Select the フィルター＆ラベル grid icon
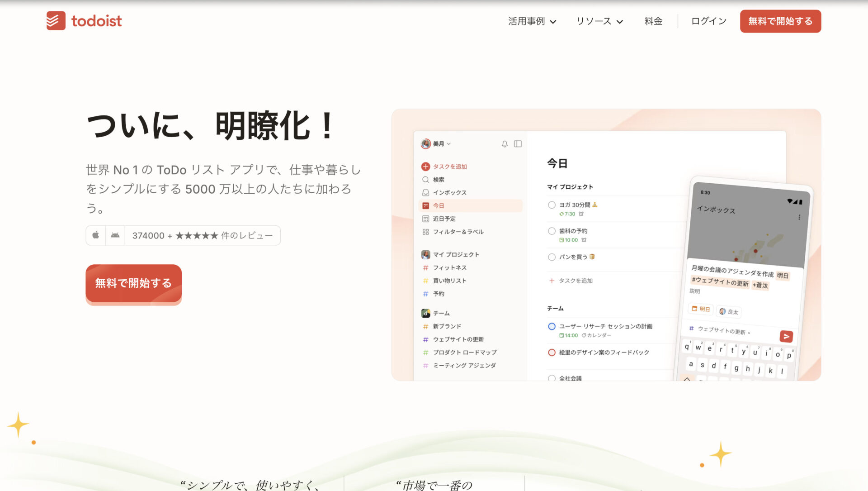The width and height of the screenshot is (868, 491). (425, 232)
